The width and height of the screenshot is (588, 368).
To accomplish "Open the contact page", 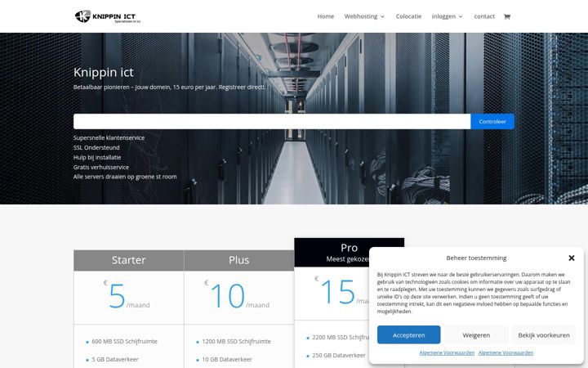I will point(484,16).
